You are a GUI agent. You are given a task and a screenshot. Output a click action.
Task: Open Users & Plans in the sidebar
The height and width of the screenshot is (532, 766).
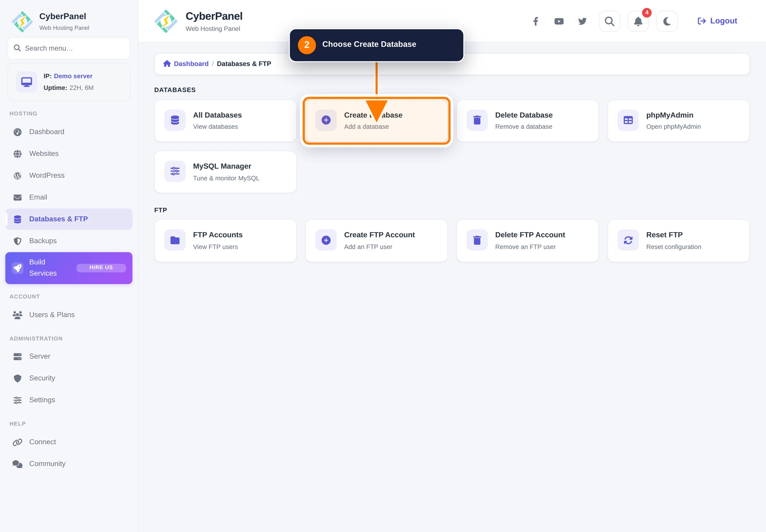69,315
